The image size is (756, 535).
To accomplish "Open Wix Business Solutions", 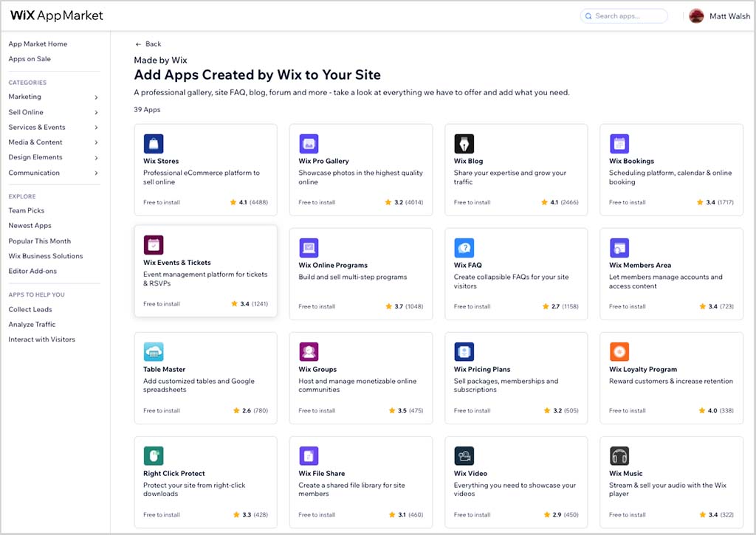I will 45,256.
